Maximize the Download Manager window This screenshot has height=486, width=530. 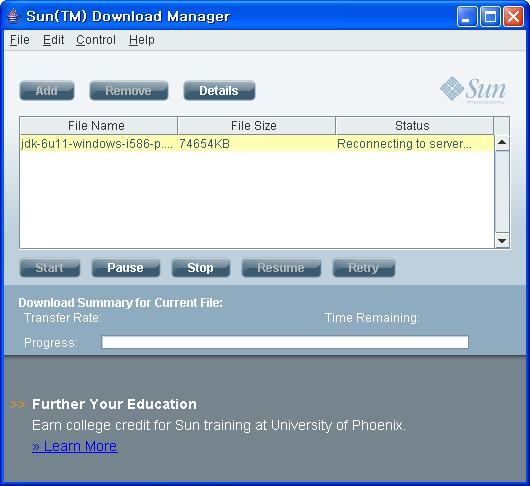[490, 16]
